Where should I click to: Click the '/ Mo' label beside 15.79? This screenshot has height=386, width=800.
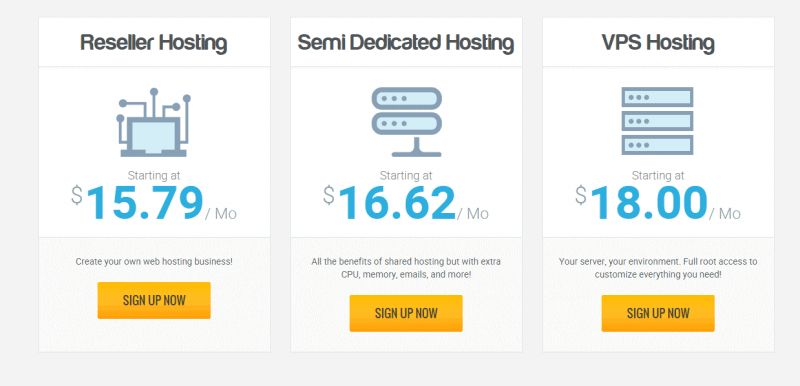(221, 214)
